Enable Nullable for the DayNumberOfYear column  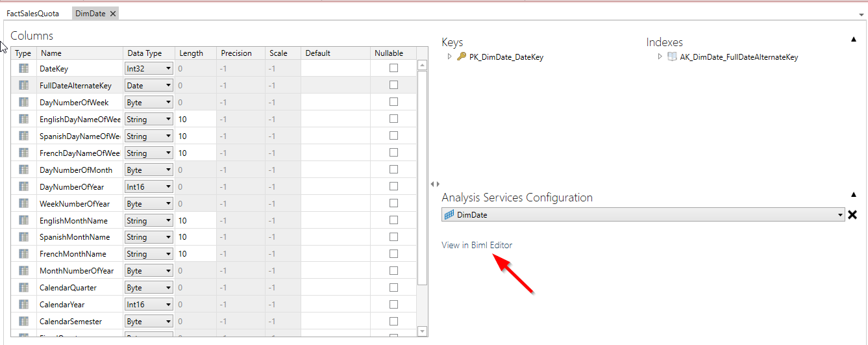point(393,186)
